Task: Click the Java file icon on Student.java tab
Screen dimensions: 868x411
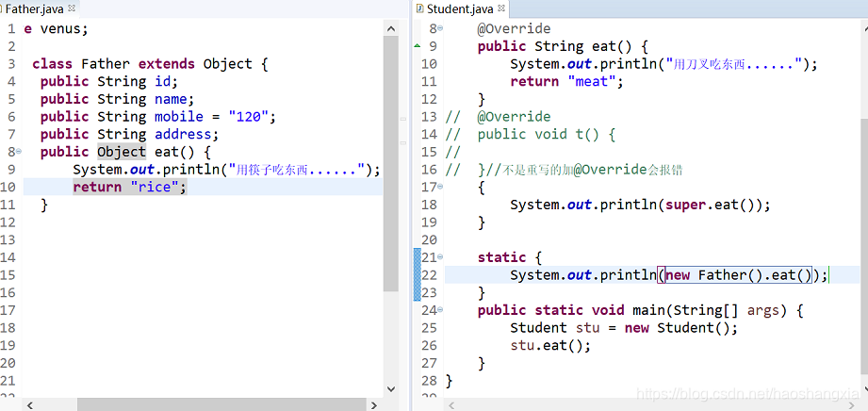Action: [x=420, y=8]
